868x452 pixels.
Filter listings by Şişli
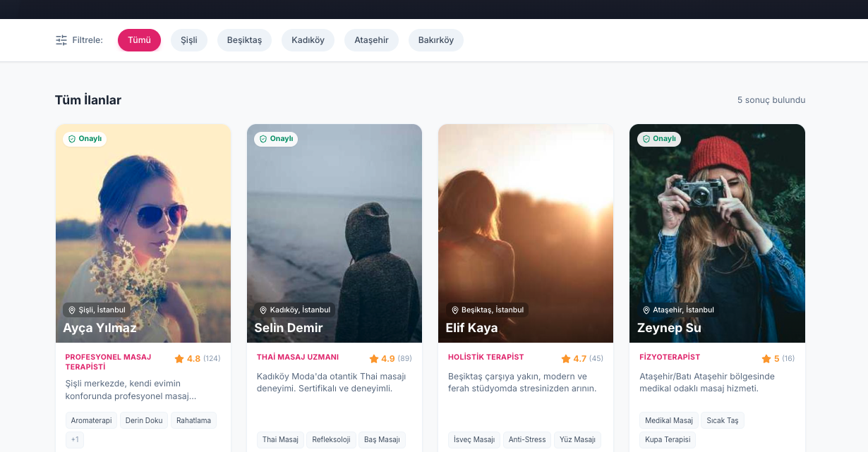point(189,40)
